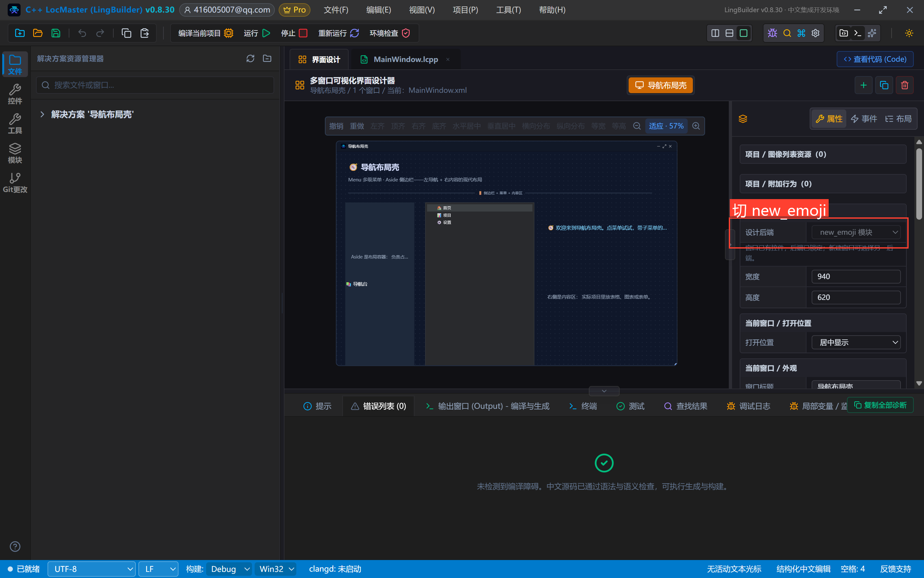Save file using green disk icon

(56, 33)
